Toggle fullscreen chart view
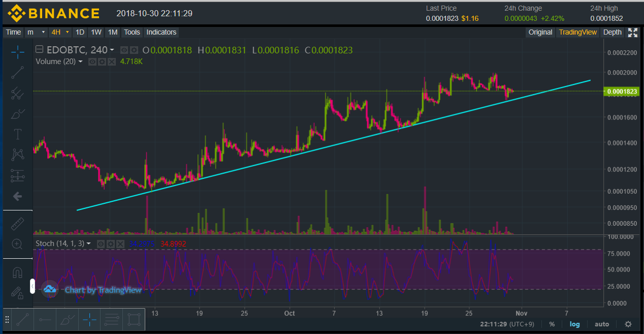This screenshot has width=644, height=334. tap(633, 33)
